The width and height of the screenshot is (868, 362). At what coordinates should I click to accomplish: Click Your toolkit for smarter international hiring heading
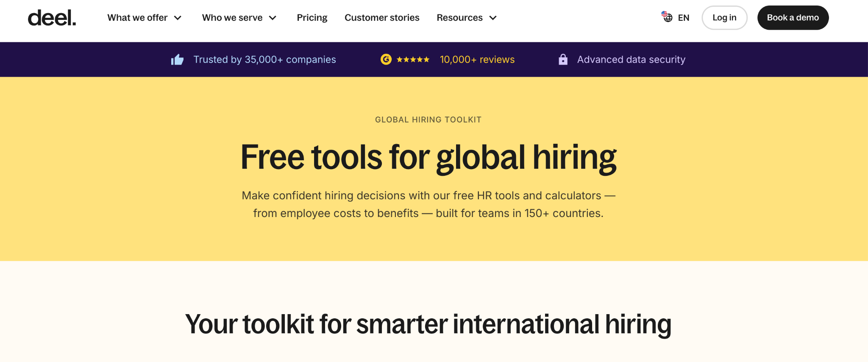[x=428, y=325]
